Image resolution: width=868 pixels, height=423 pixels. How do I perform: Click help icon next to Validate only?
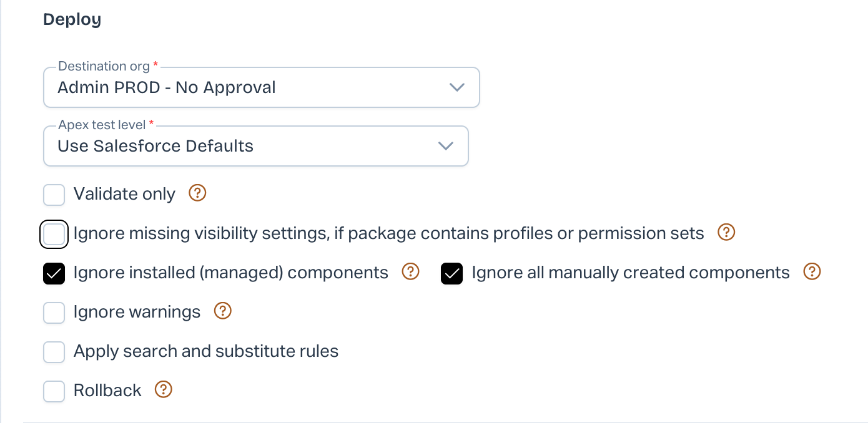[197, 193]
